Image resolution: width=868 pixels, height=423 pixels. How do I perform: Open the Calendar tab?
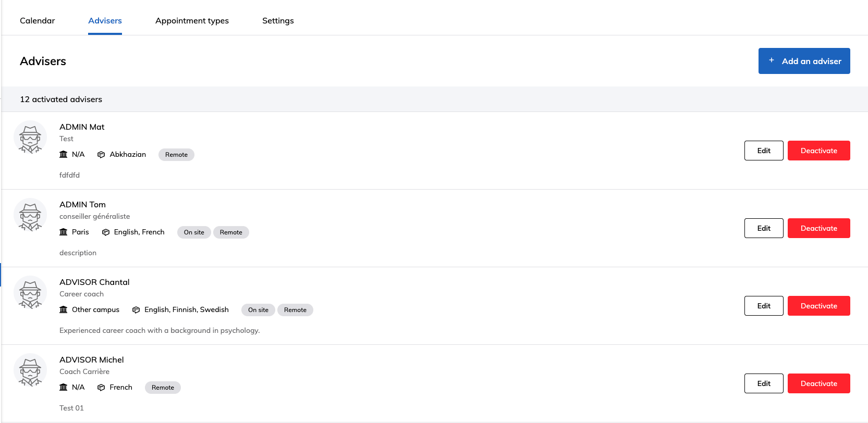38,21
